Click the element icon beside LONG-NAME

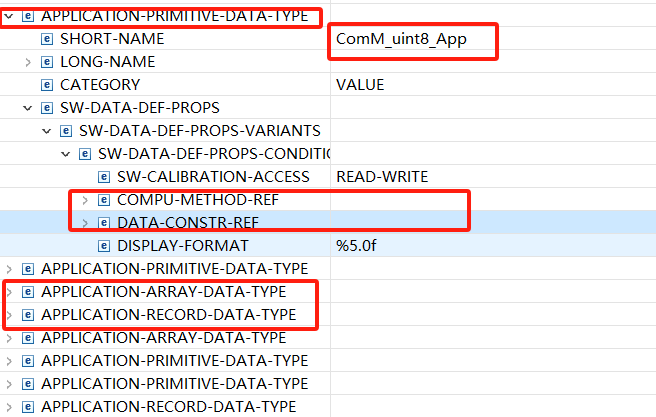(x=47, y=62)
